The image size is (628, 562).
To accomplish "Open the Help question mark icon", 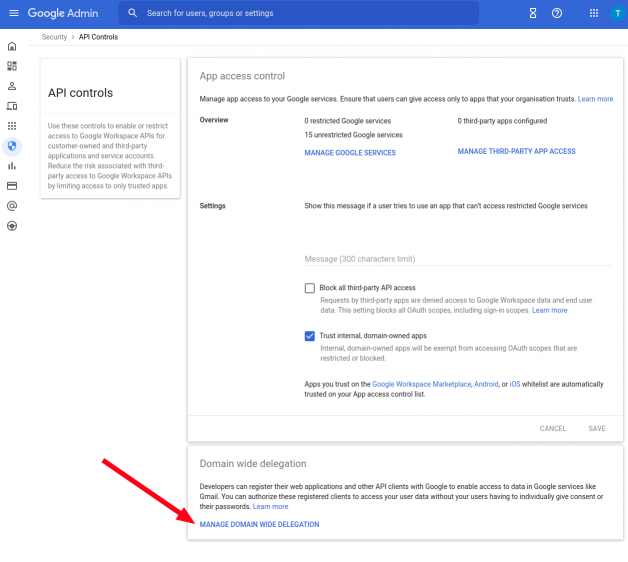I will [557, 13].
